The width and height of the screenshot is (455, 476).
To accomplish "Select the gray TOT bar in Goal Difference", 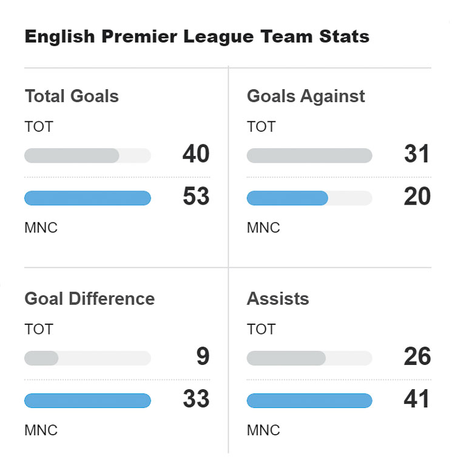I will click(x=41, y=358).
